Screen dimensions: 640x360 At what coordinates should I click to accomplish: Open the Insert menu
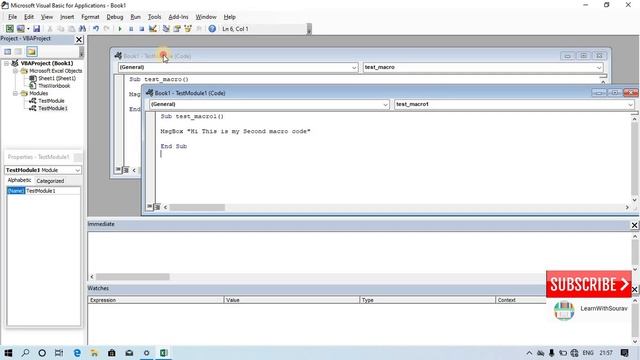pos(67,17)
